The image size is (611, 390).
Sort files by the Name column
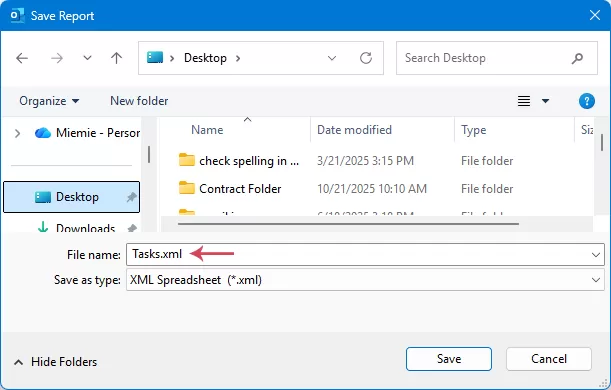tap(207, 130)
